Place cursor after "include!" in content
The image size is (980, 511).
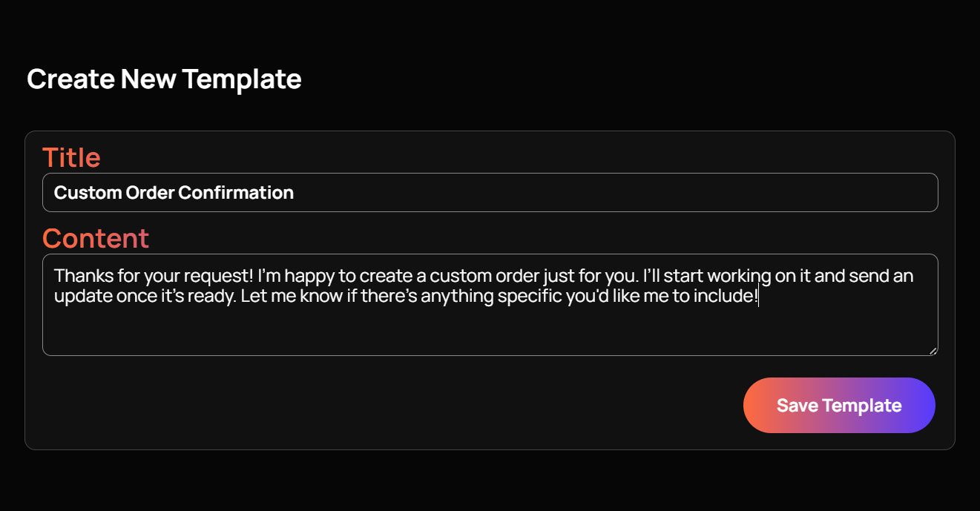(x=758, y=297)
